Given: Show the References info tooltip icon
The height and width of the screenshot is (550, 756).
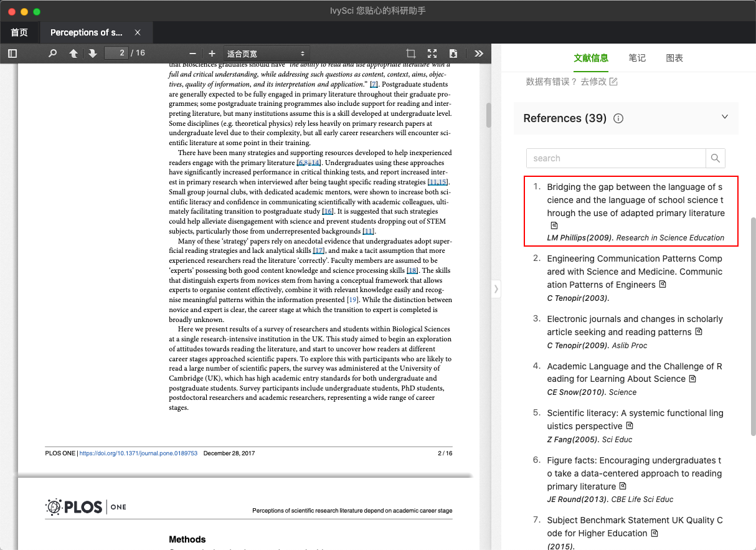Looking at the screenshot, I should click(x=618, y=118).
